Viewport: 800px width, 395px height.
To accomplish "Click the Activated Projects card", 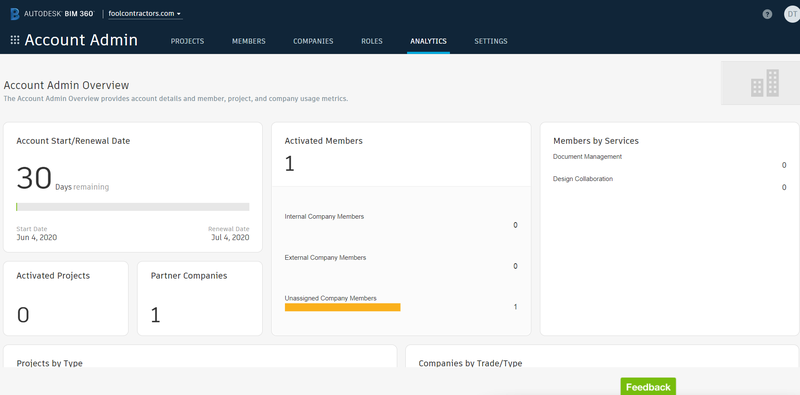I will [66, 299].
